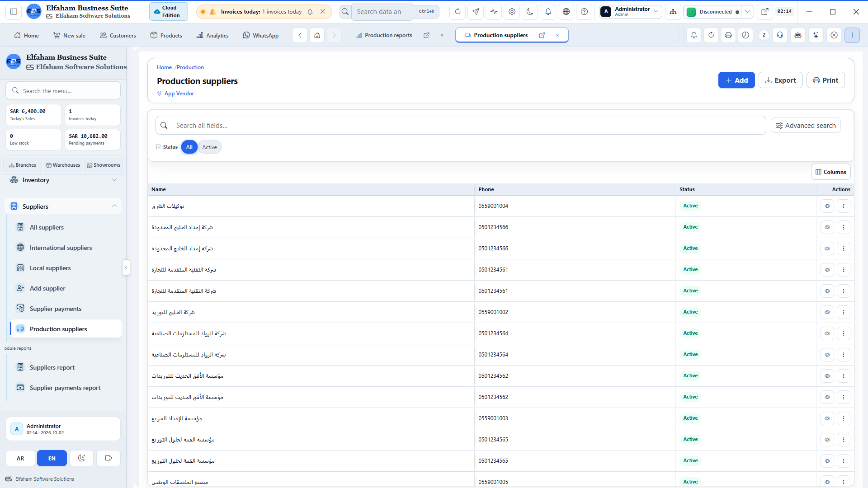
Task: Click the refresh icon in top bar
Action: pyautogui.click(x=458, y=12)
